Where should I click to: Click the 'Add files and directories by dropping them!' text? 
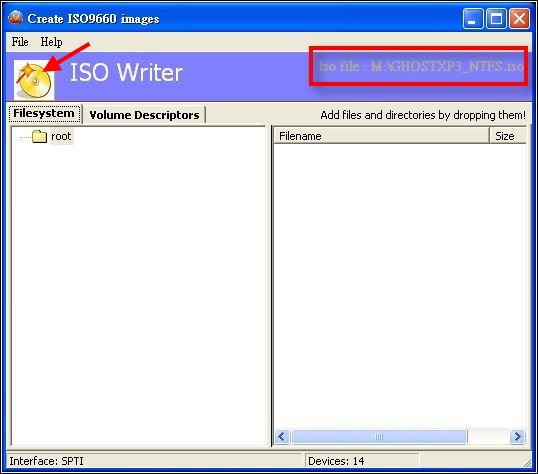(423, 115)
